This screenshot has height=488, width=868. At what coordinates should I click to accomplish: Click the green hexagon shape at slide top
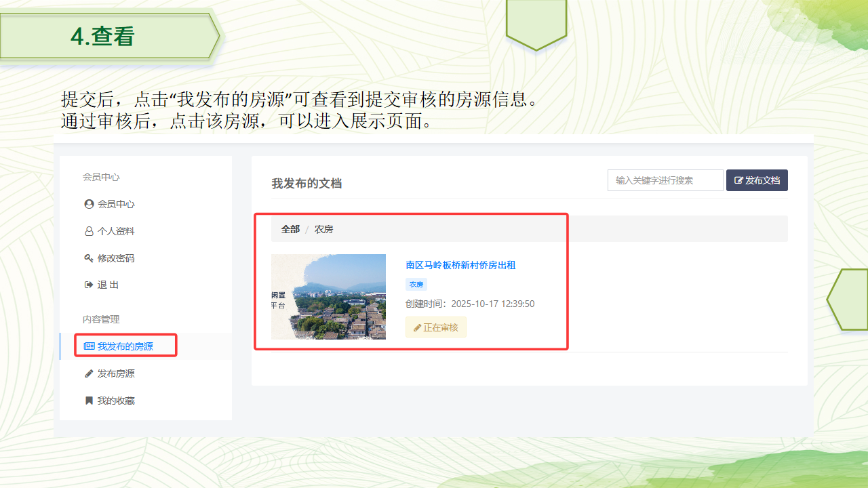536,22
